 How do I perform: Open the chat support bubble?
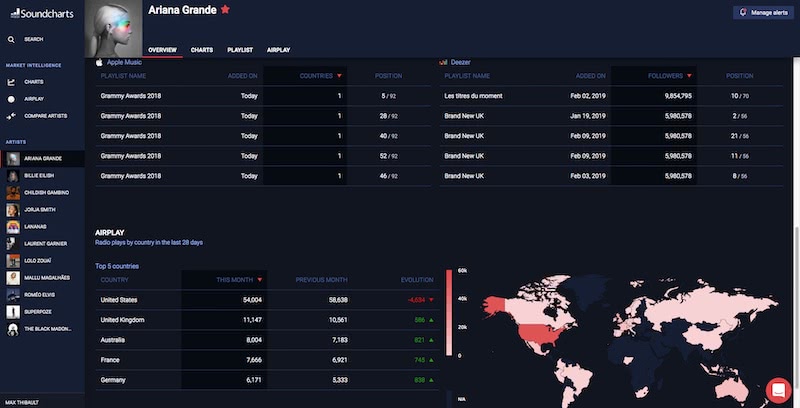pyautogui.click(x=779, y=389)
